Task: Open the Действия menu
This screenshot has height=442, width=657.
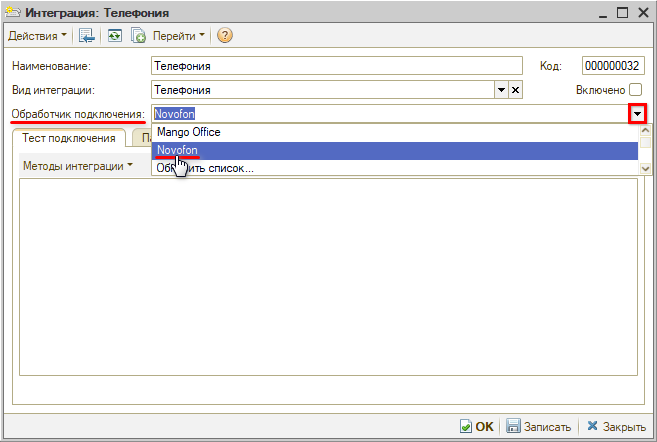Action: tap(38, 36)
